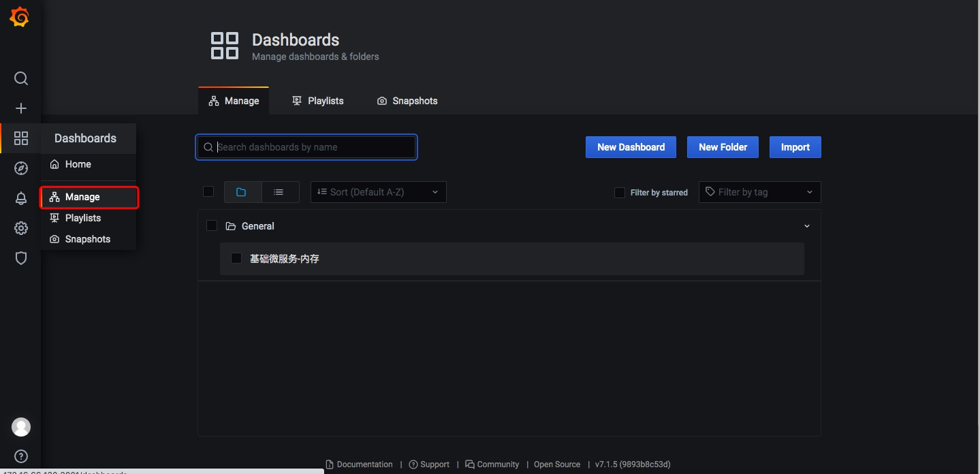Click the user avatar in sidebar
Viewport: 980px width, 474px height.
click(x=21, y=427)
